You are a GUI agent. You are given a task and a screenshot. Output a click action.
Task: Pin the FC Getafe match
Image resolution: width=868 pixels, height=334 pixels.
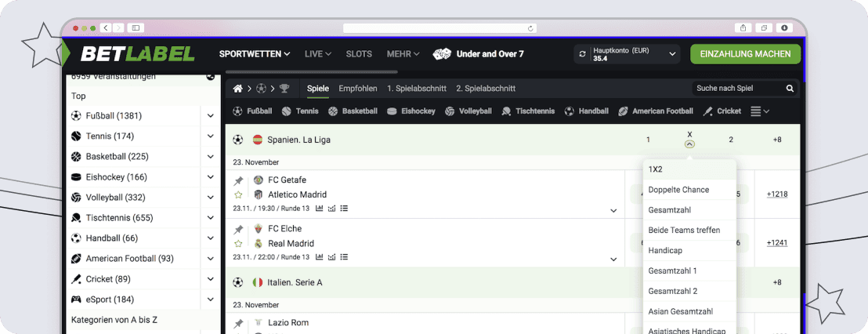point(238,180)
